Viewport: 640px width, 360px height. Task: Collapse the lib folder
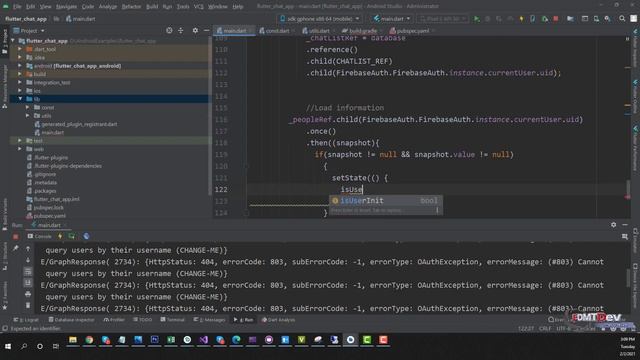point(20,99)
